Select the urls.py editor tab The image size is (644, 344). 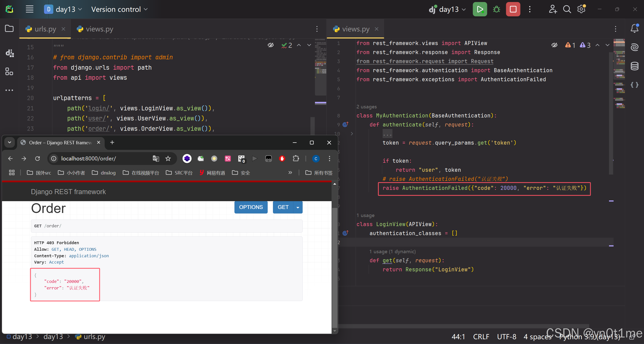(x=45, y=29)
